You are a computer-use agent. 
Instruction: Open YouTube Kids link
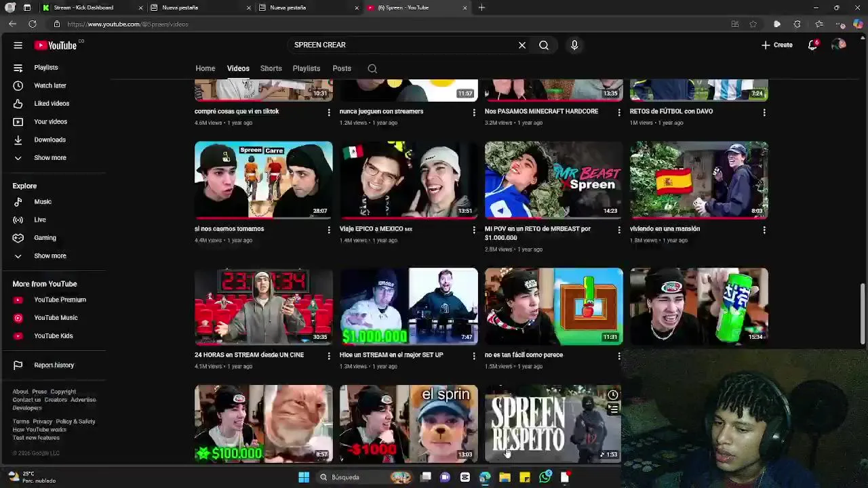[x=54, y=335]
